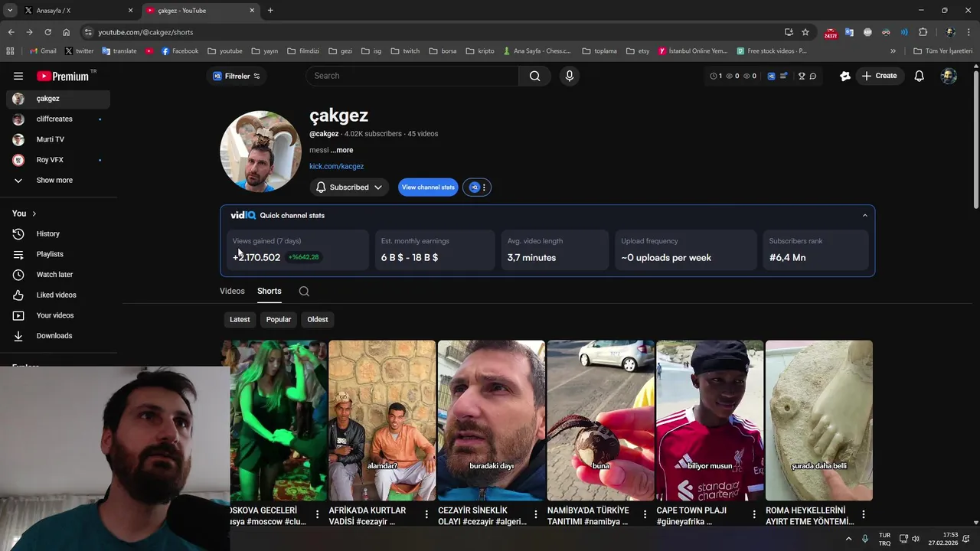Image resolution: width=980 pixels, height=551 pixels.
Task: Click the Create button
Action: point(879,76)
